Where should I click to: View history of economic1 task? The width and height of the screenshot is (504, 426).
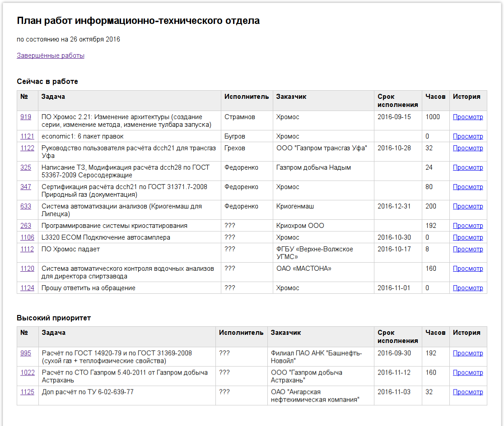tap(468, 136)
